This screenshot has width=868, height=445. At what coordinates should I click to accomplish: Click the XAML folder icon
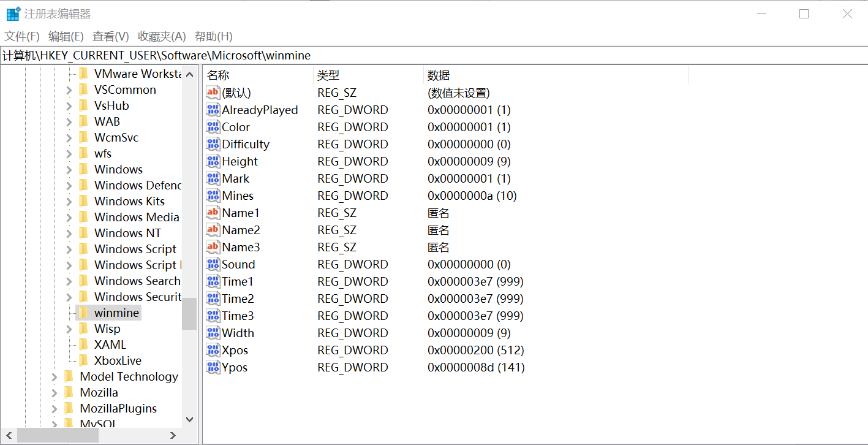tap(83, 344)
